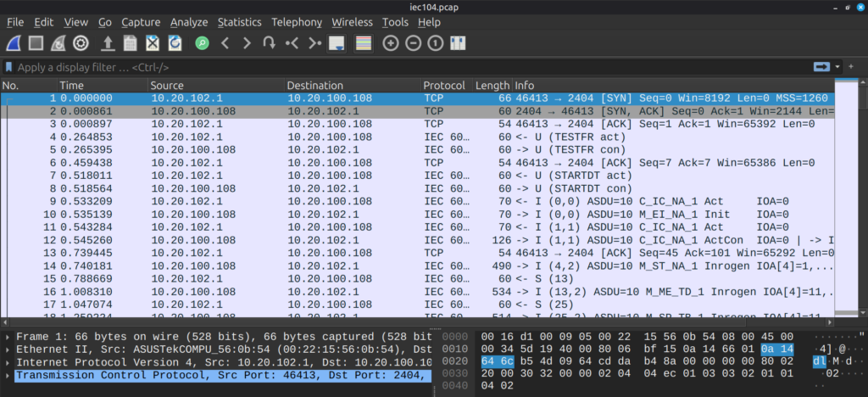The width and height of the screenshot is (868, 397).
Task: Add a display filter button with plus
Action: pyautogui.click(x=851, y=67)
